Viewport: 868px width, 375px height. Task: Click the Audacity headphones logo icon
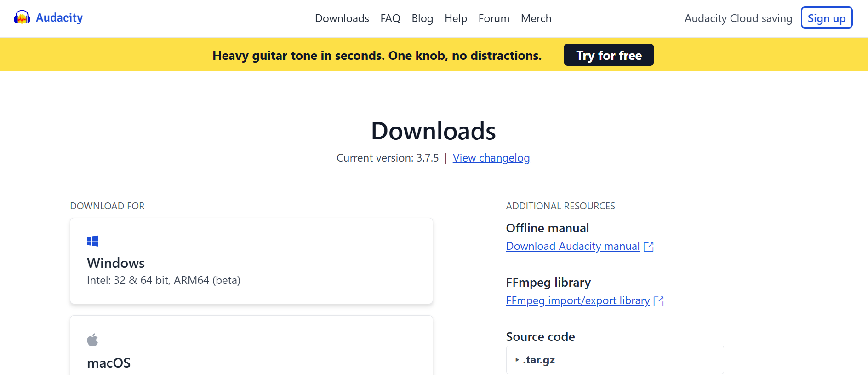[22, 17]
